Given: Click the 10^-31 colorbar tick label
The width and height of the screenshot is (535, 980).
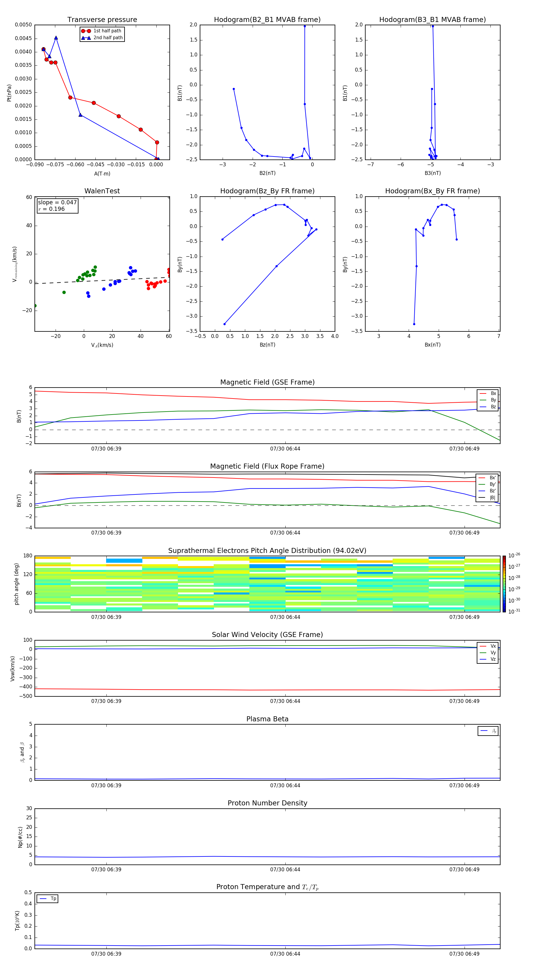Looking at the screenshot, I should coord(514,611).
